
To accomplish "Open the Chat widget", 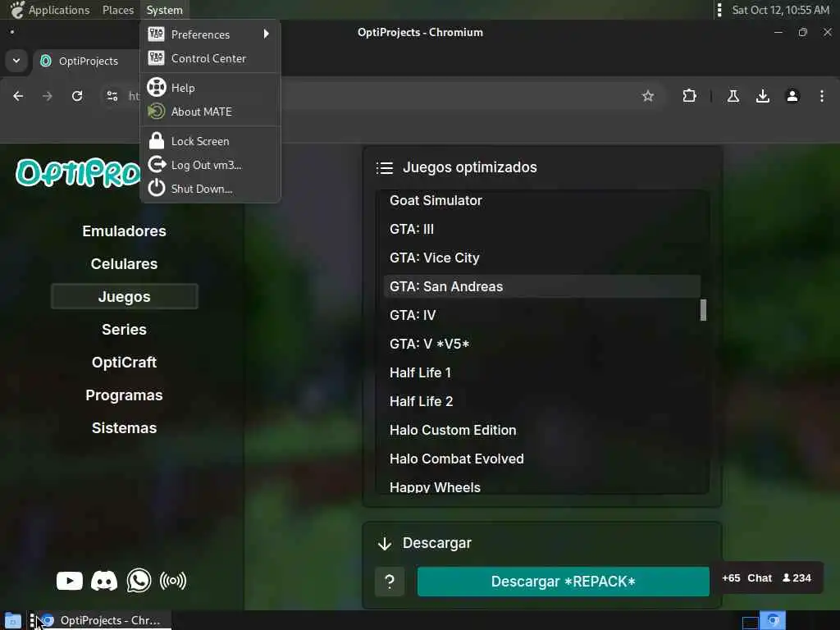I will [x=760, y=578].
